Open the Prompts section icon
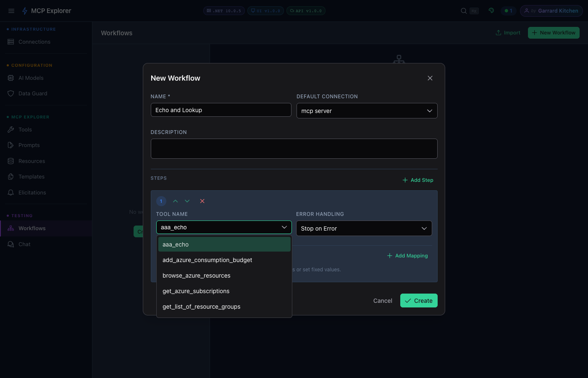This screenshot has width=588, height=378. pyautogui.click(x=10, y=145)
